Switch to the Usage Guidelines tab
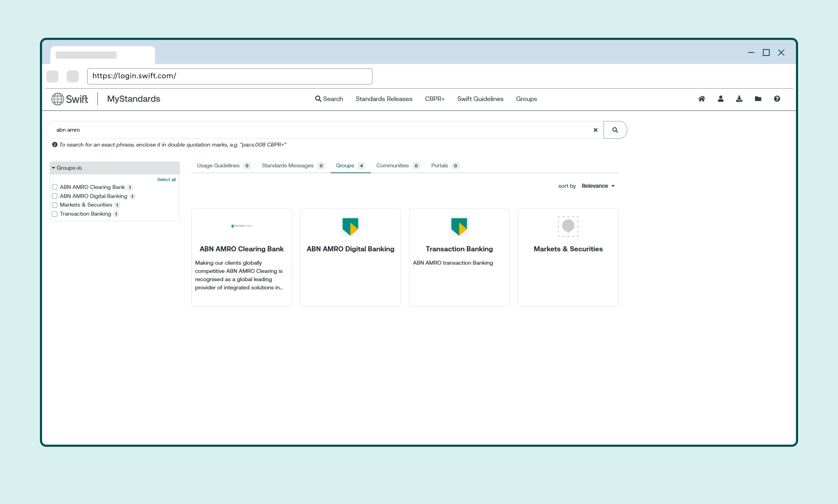The image size is (838, 504). click(223, 165)
